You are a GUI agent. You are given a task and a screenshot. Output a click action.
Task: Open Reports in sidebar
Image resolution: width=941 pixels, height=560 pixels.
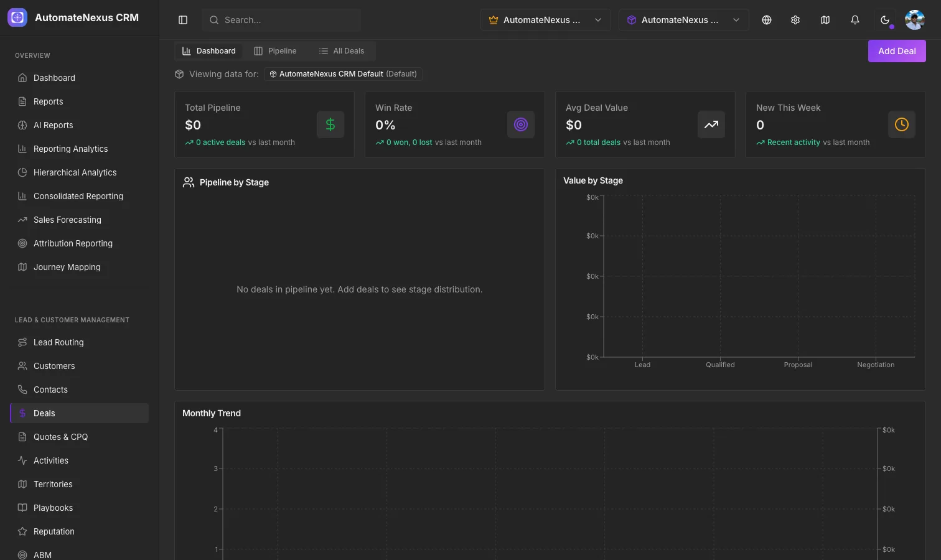(x=80, y=101)
